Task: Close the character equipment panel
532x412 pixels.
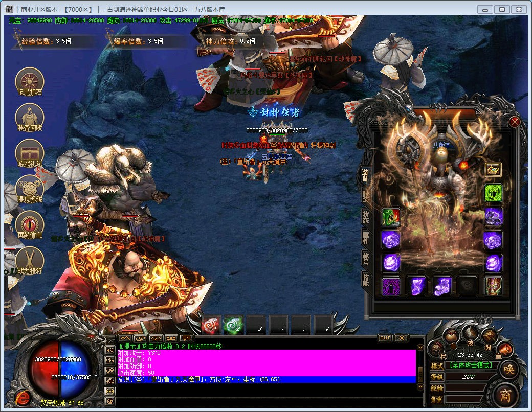Action: point(515,122)
